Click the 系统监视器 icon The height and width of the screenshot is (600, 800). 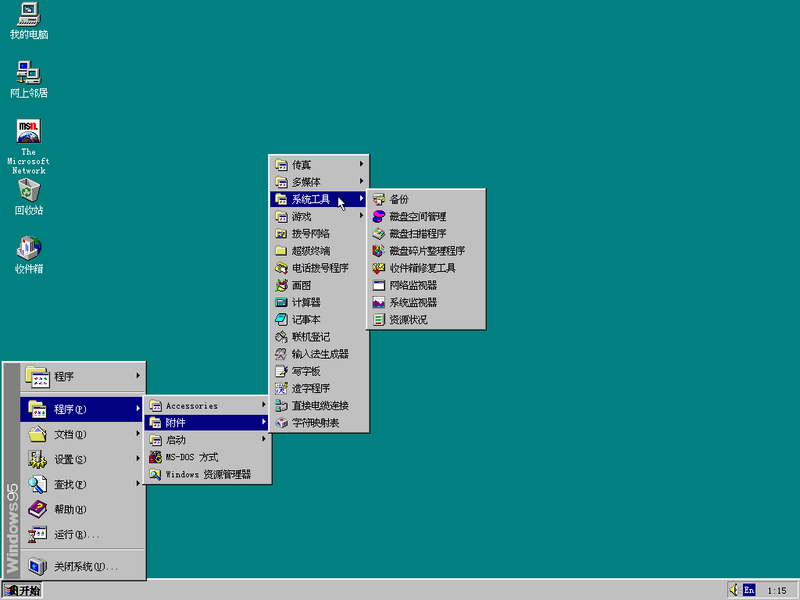(379, 303)
